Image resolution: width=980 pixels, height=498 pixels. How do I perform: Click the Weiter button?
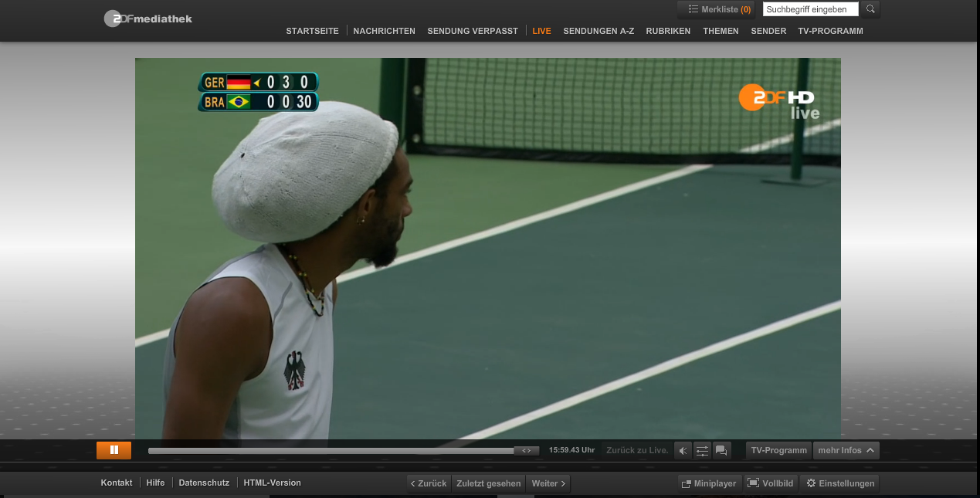click(x=548, y=483)
